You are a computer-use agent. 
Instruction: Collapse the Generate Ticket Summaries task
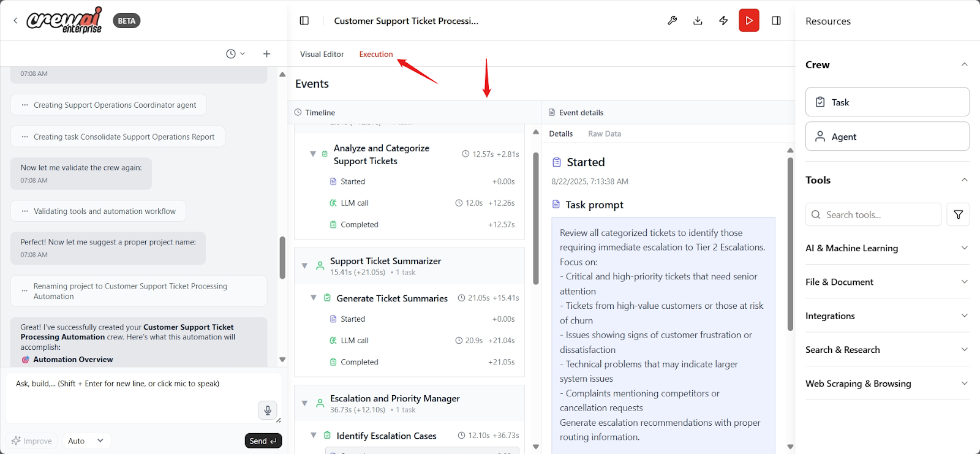tap(314, 298)
